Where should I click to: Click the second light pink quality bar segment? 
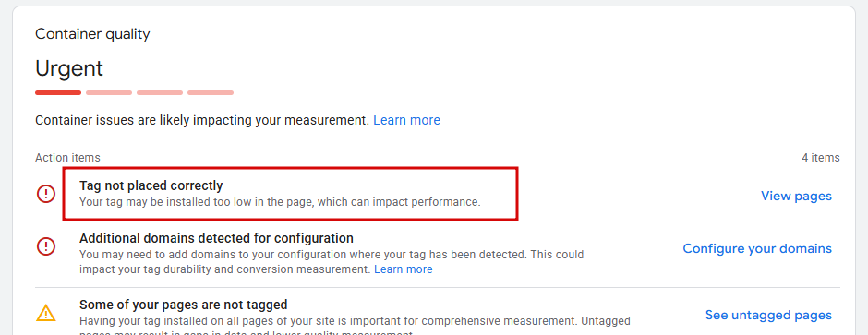coord(109,92)
